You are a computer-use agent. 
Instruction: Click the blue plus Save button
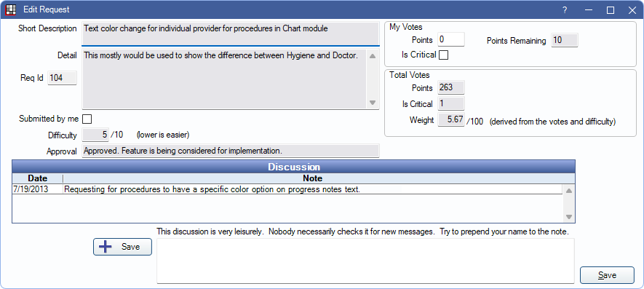pos(122,247)
